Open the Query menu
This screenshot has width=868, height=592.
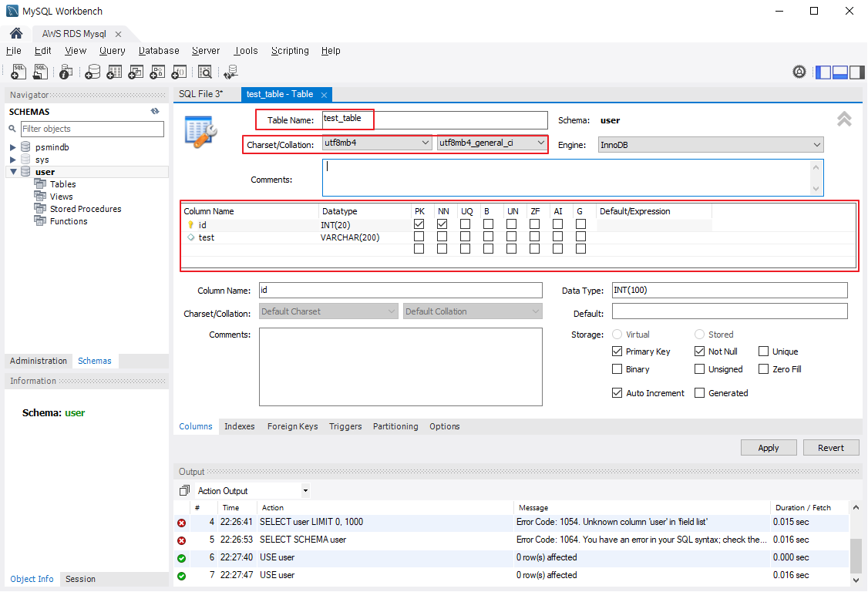point(113,50)
